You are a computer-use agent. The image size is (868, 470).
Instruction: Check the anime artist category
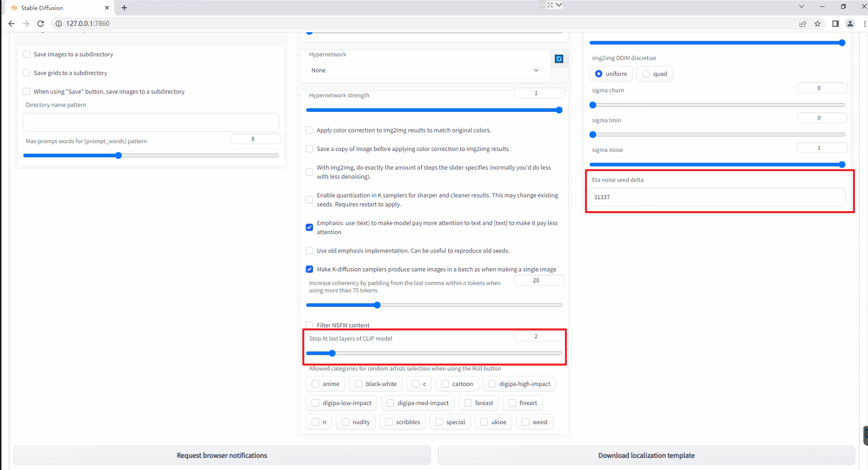326,384
